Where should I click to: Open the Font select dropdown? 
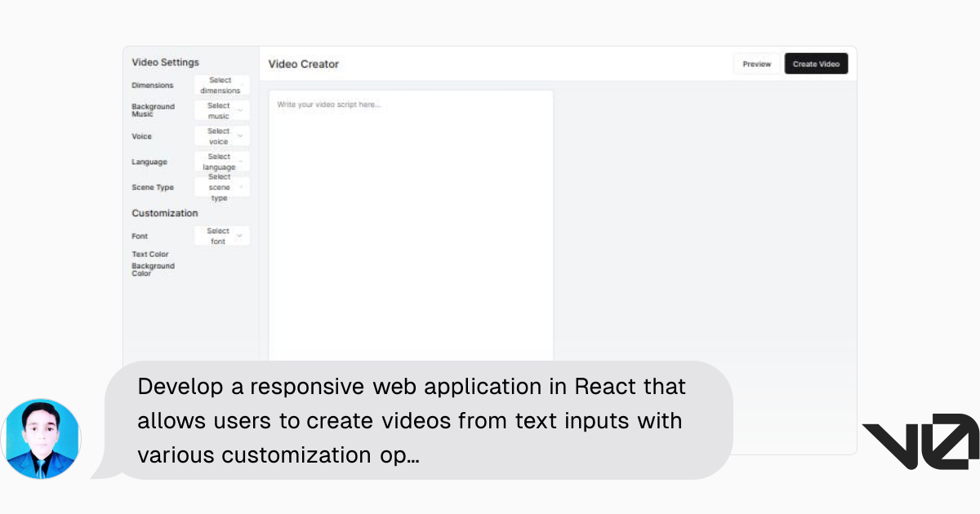(222, 236)
